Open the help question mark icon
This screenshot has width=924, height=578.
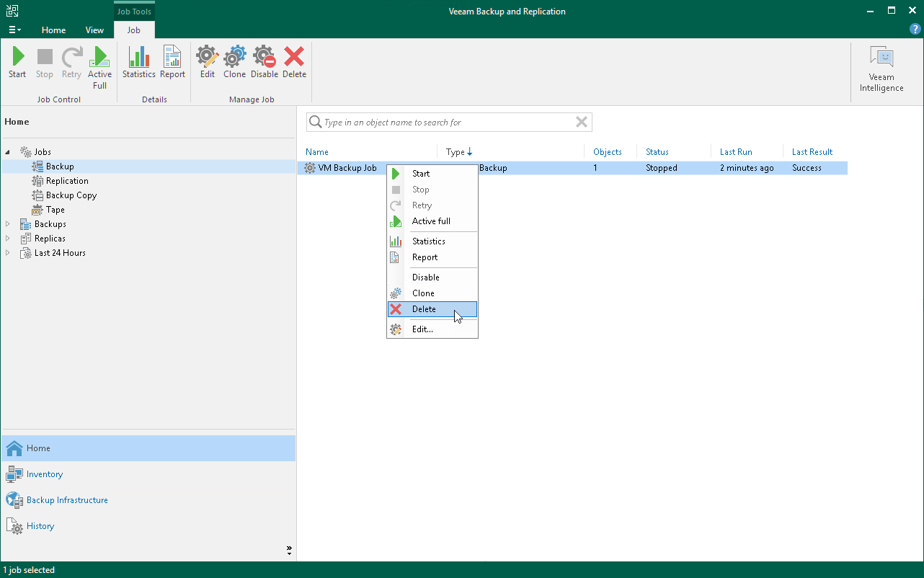[915, 30]
